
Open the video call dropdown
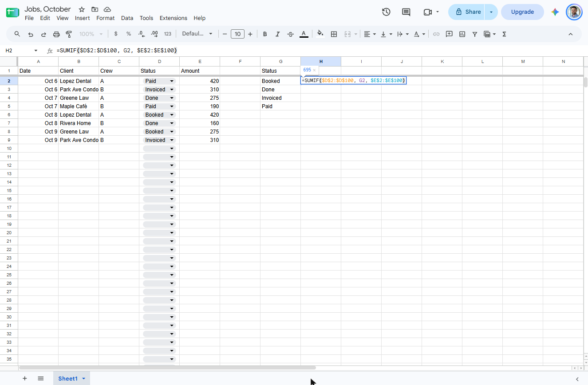(438, 12)
